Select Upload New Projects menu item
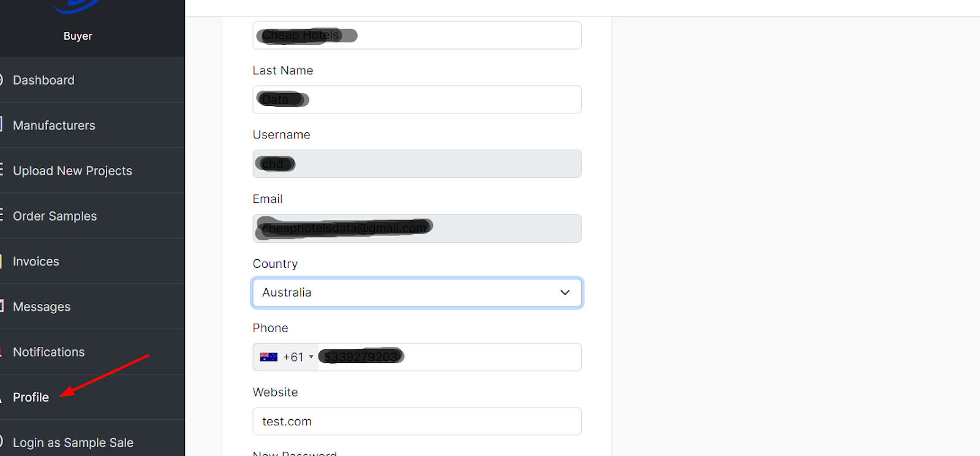 click(x=72, y=171)
